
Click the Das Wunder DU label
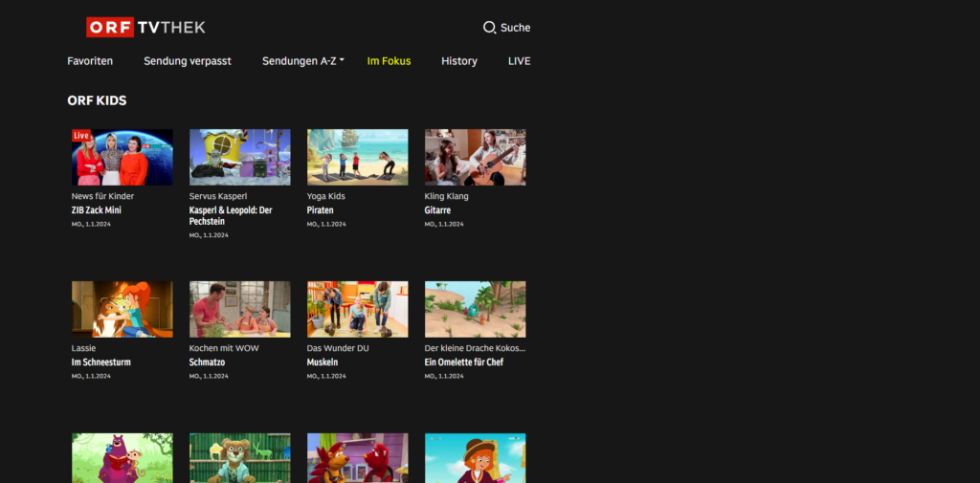(338, 348)
